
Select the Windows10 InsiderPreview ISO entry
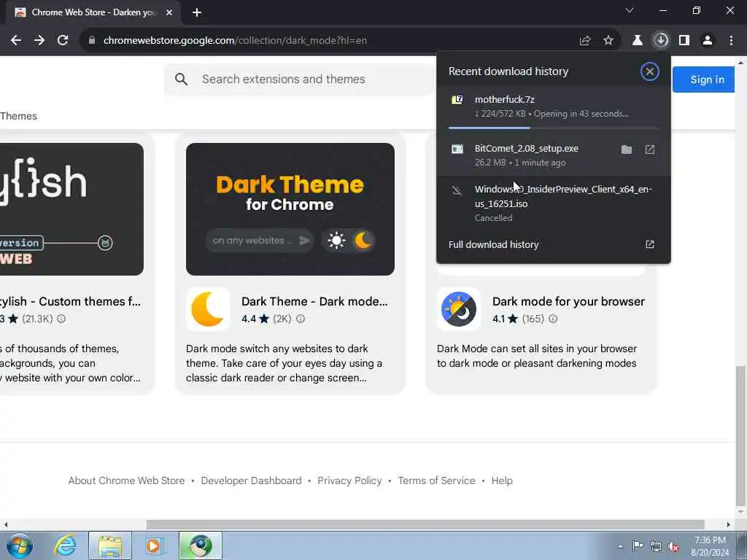coord(553,203)
